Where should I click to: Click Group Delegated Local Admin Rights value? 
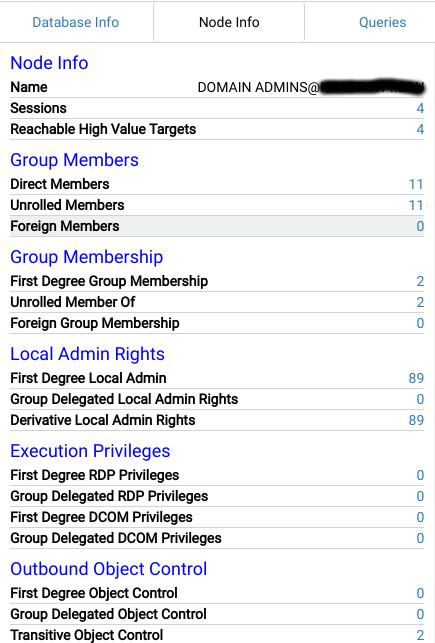420,399
